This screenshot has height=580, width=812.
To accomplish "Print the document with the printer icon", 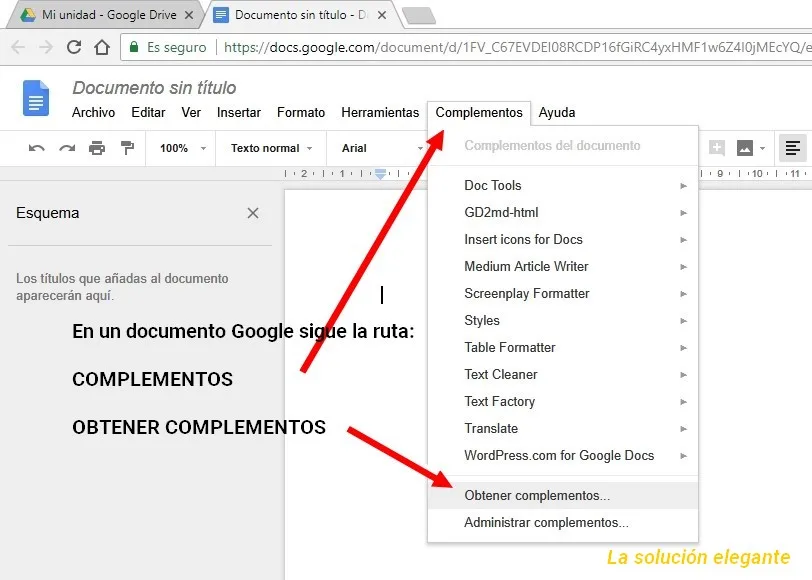I will pos(97,148).
